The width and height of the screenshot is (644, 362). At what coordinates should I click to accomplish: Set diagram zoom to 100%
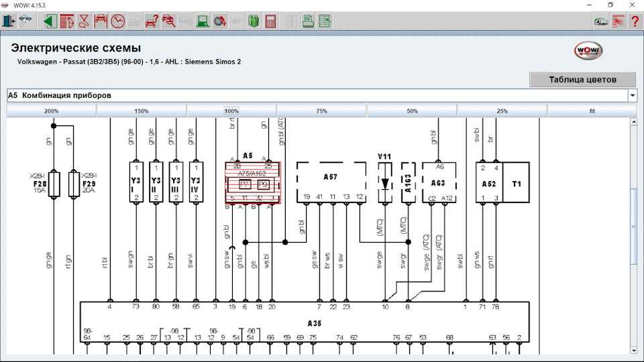point(231,111)
